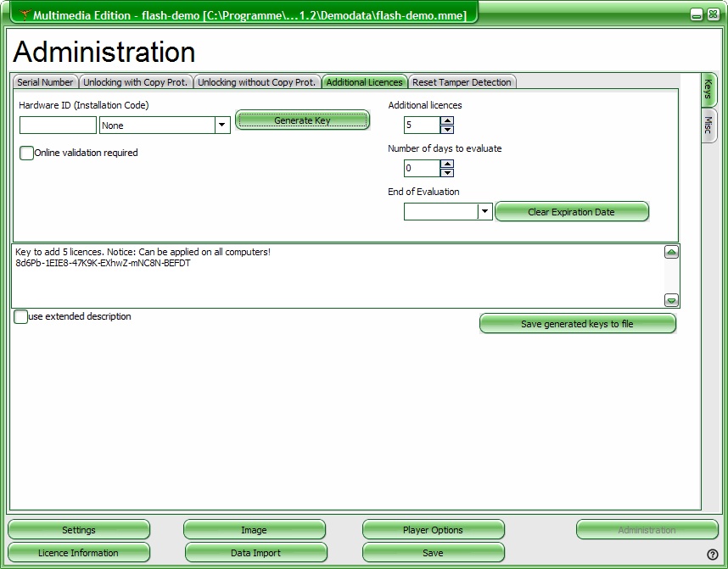Screen dimensions: 728x569
Task: Select the Reset Tamper Detection tab
Action: pyautogui.click(x=462, y=82)
